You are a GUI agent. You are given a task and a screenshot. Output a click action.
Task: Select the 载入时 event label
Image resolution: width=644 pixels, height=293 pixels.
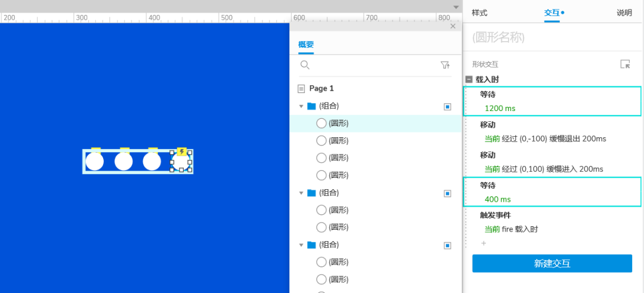point(487,79)
